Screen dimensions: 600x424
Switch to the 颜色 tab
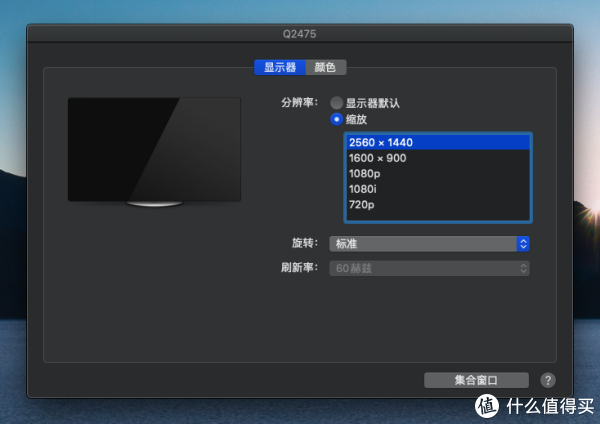[325, 67]
